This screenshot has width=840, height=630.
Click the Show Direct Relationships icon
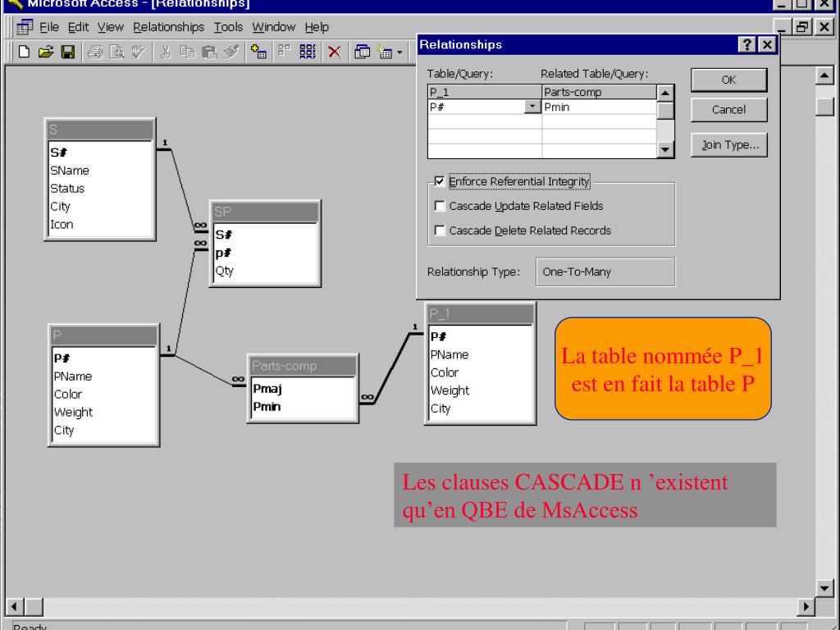click(284, 52)
